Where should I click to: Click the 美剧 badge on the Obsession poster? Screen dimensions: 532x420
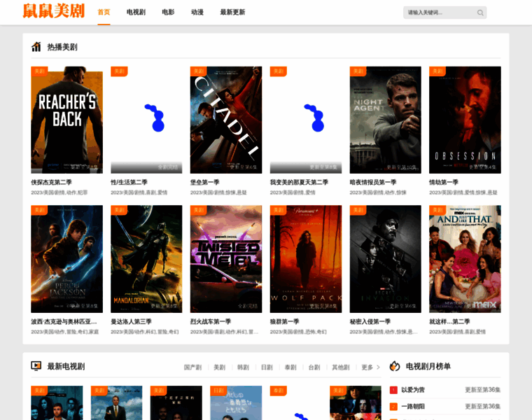tap(437, 71)
